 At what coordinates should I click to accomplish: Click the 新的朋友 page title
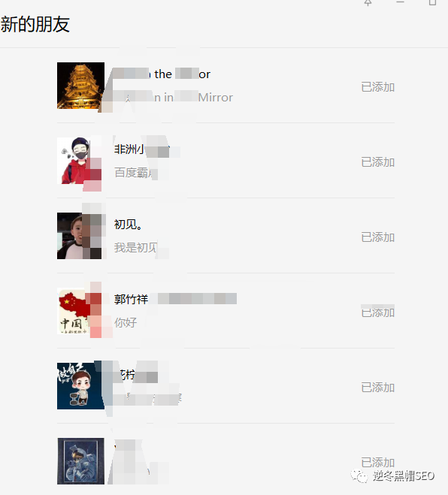pos(35,24)
